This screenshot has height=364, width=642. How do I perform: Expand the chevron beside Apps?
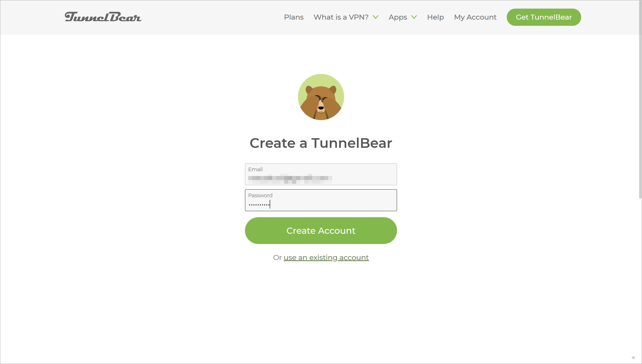pos(414,17)
